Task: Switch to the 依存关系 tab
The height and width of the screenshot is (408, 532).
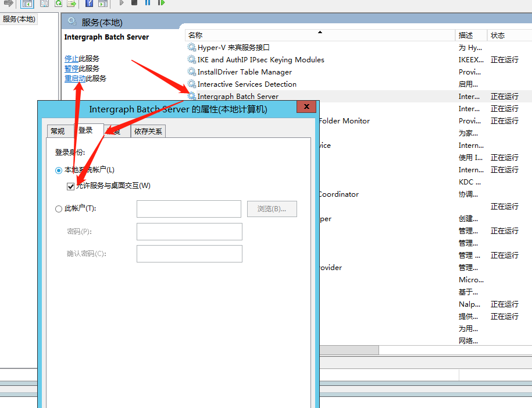Action: pyautogui.click(x=148, y=131)
